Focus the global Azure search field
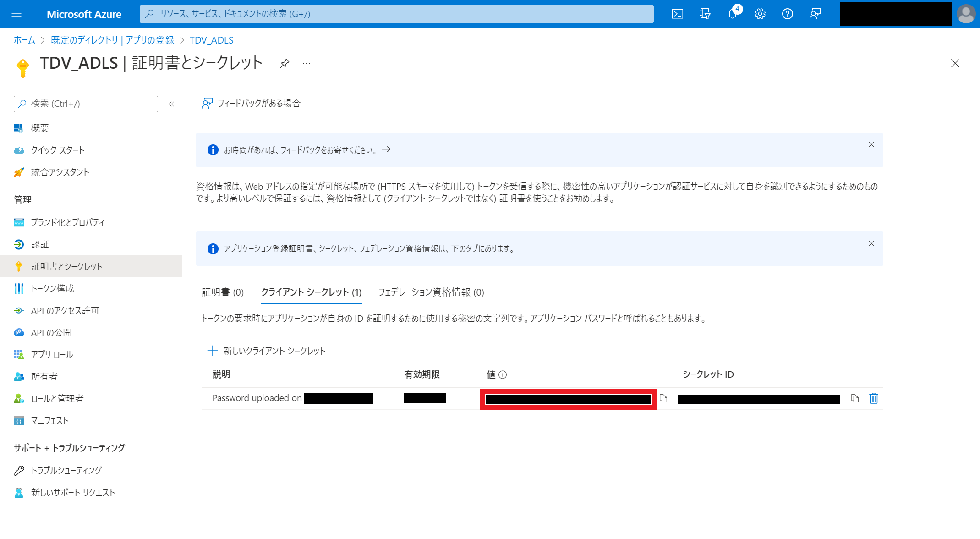This screenshot has width=980, height=539. pos(397,14)
